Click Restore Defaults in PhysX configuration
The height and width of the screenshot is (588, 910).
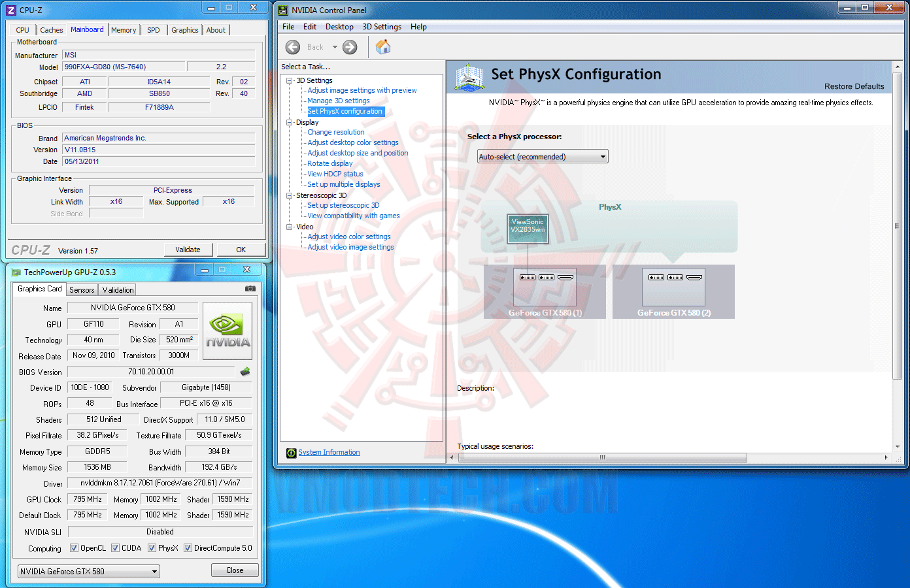(x=854, y=86)
